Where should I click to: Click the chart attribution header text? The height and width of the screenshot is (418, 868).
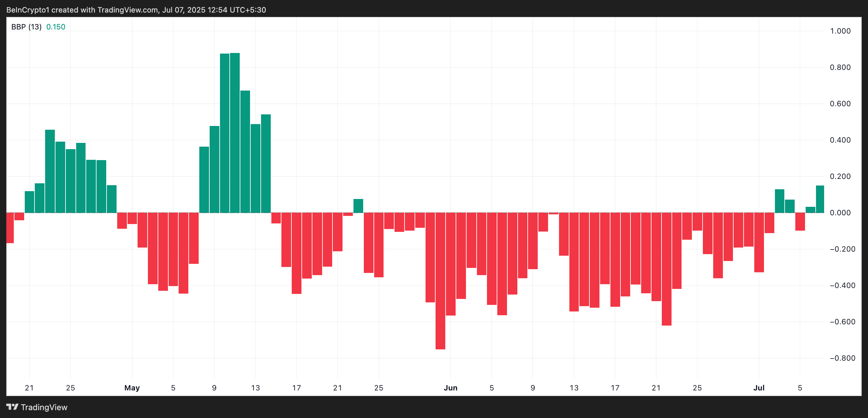click(x=136, y=10)
